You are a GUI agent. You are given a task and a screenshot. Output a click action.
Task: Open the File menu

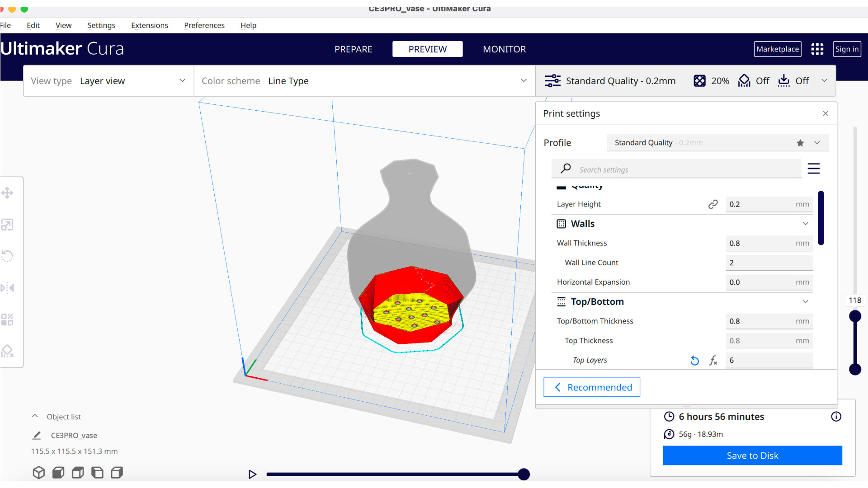tap(5, 25)
